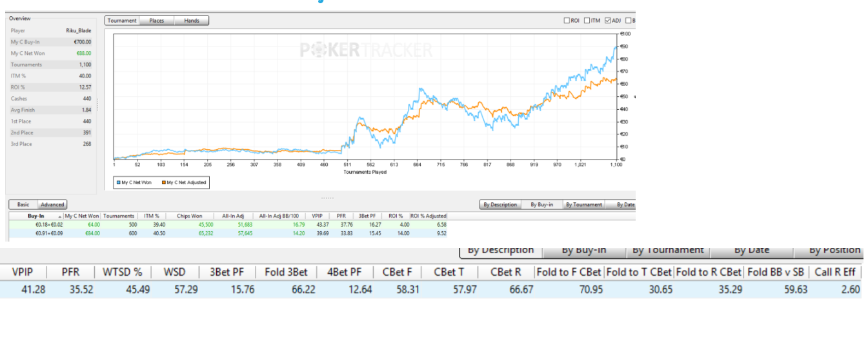Click the orange My C Net Adjusted legend swatch
Viewport: 868px width, 363px height.
point(163,183)
